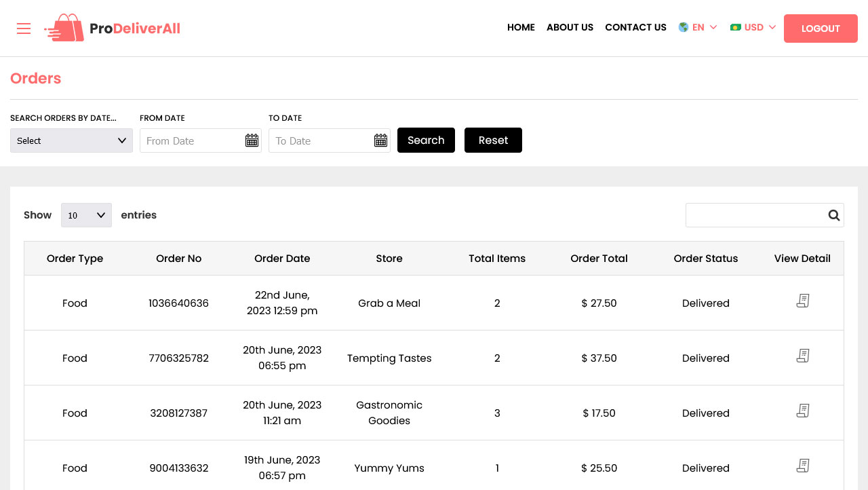The image size is (868, 490).
Task: Click the Reset button
Action: [x=493, y=140]
